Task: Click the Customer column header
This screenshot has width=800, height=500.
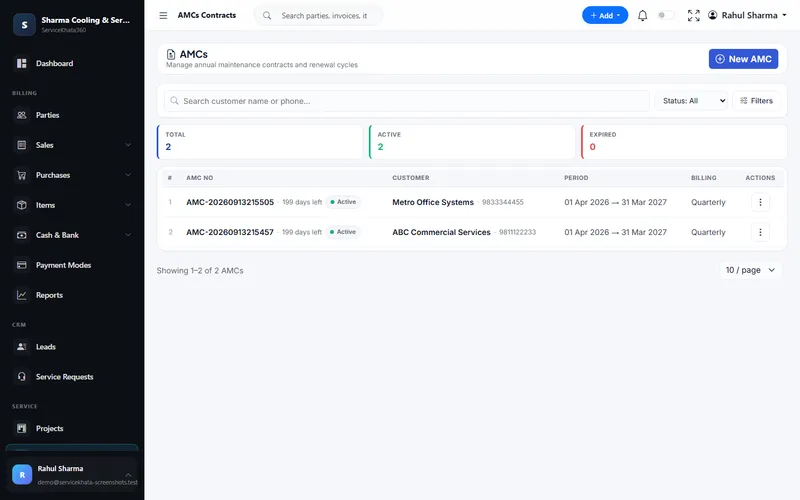Action: (x=411, y=178)
